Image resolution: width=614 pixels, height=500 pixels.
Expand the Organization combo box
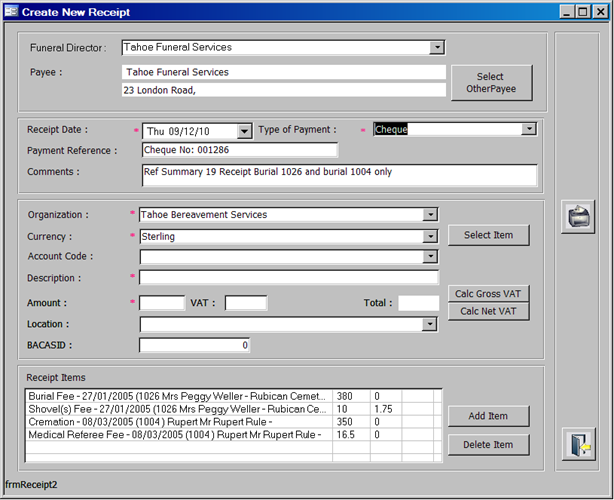click(x=430, y=214)
